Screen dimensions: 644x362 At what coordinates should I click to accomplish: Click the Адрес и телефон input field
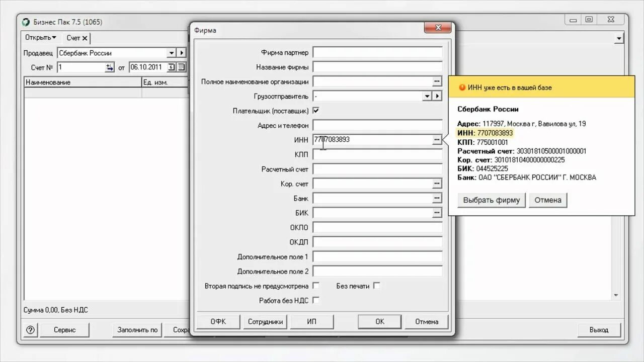pos(377,125)
